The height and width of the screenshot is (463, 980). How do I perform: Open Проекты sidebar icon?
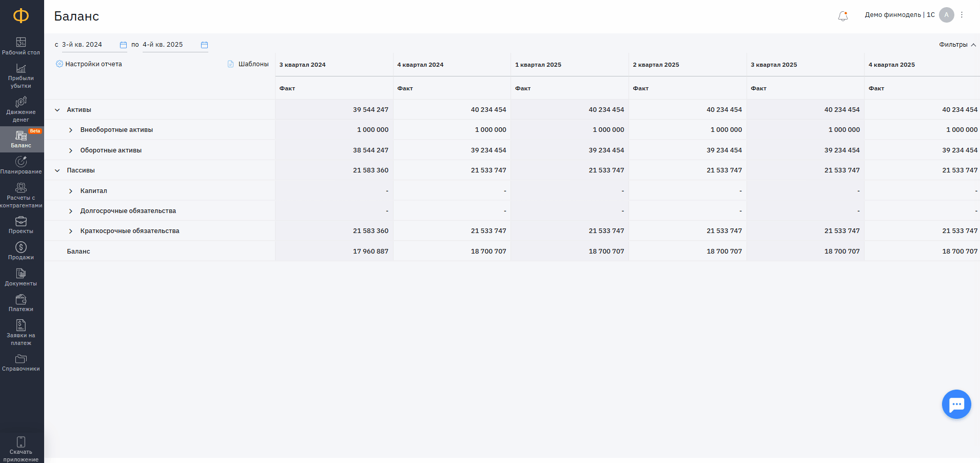pos(21,221)
